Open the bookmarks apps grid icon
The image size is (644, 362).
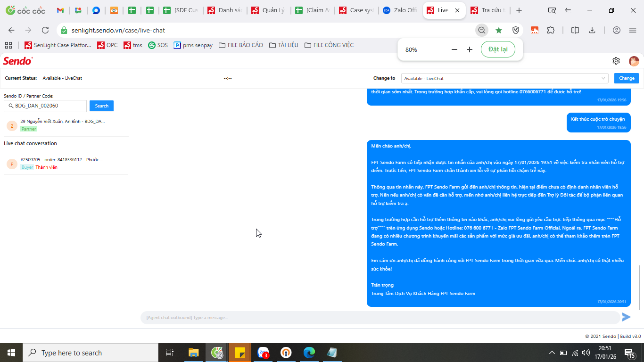click(x=8, y=45)
